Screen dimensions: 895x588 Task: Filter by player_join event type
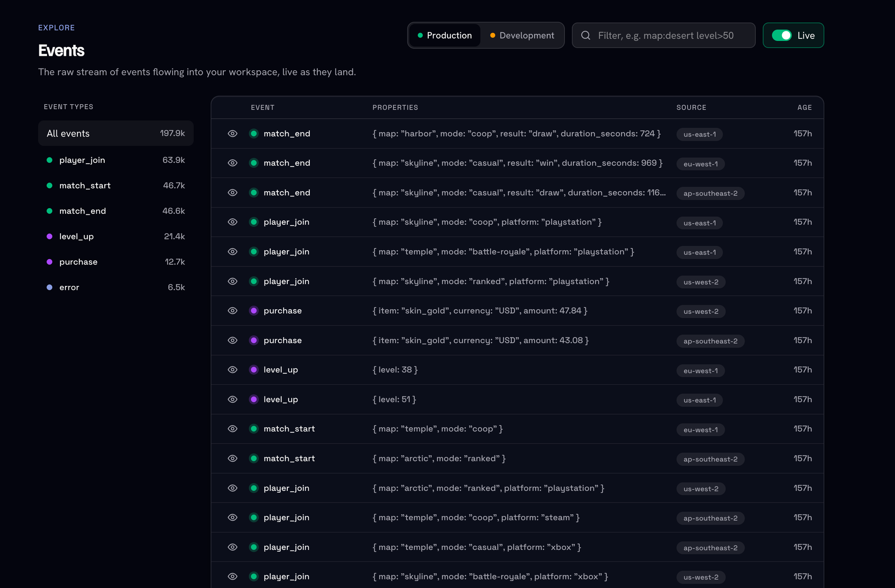pyautogui.click(x=116, y=160)
